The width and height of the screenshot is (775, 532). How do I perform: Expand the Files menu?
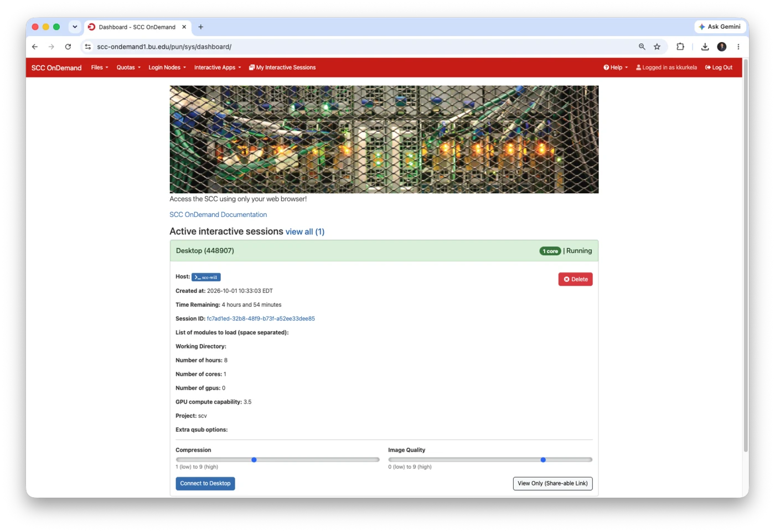(x=100, y=68)
